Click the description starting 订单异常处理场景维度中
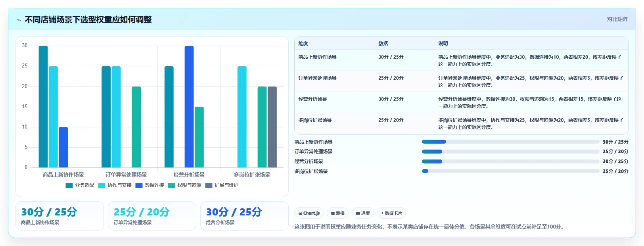This screenshot has height=246, width=644. point(531,82)
